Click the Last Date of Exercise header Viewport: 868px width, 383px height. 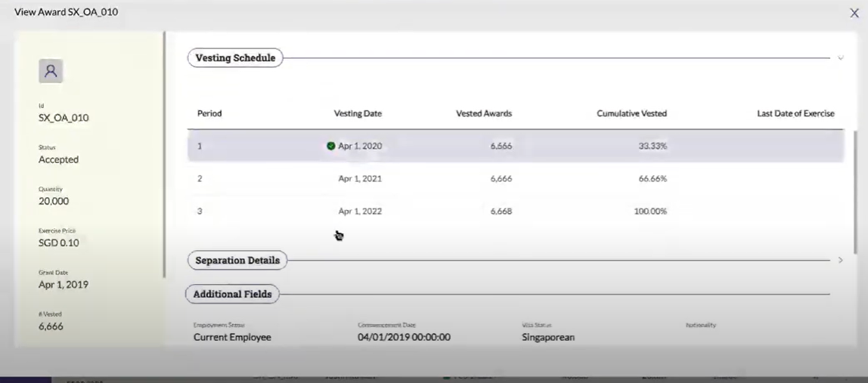tap(795, 113)
